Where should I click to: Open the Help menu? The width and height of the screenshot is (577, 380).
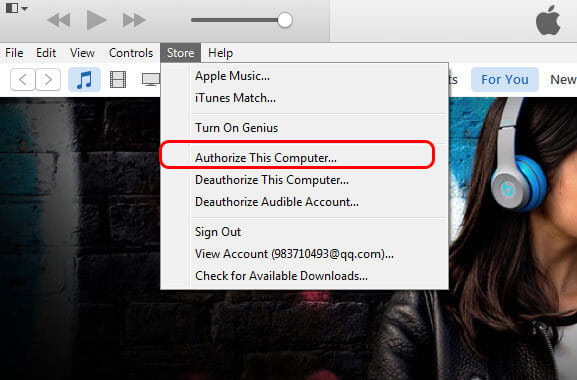point(220,53)
